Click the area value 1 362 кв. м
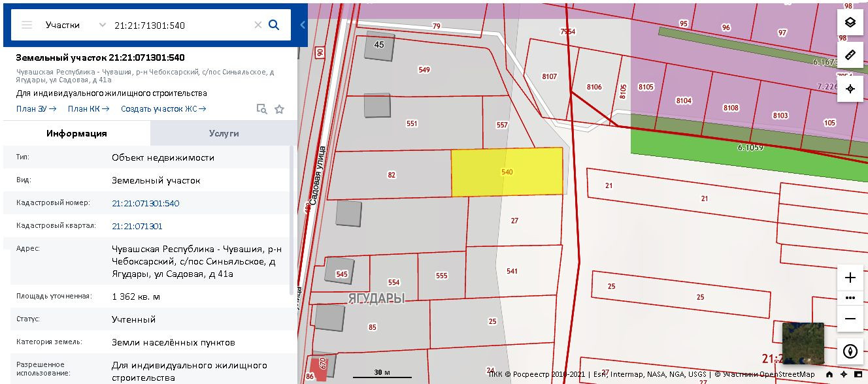Image resolution: width=868 pixels, height=384 pixels. pyautogui.click(x=136, y=296)
